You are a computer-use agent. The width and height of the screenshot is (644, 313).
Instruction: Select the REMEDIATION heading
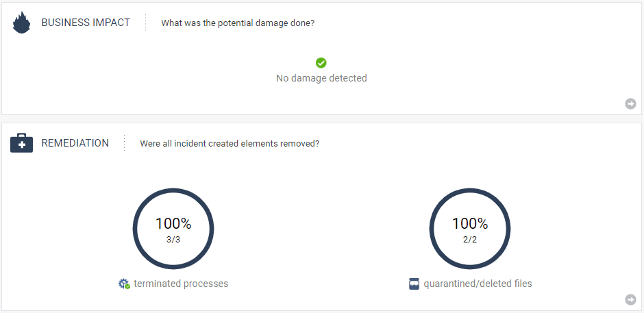(x=75, y=143)
